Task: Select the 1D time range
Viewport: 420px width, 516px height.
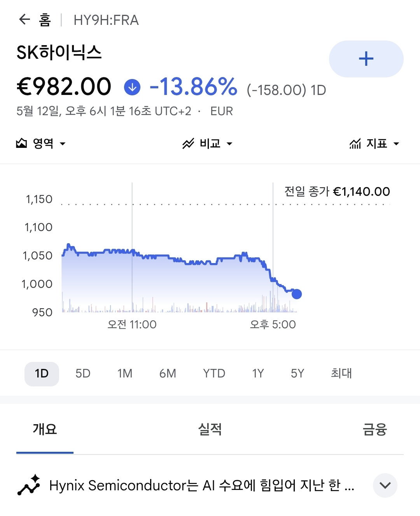Action: point(42,374)
